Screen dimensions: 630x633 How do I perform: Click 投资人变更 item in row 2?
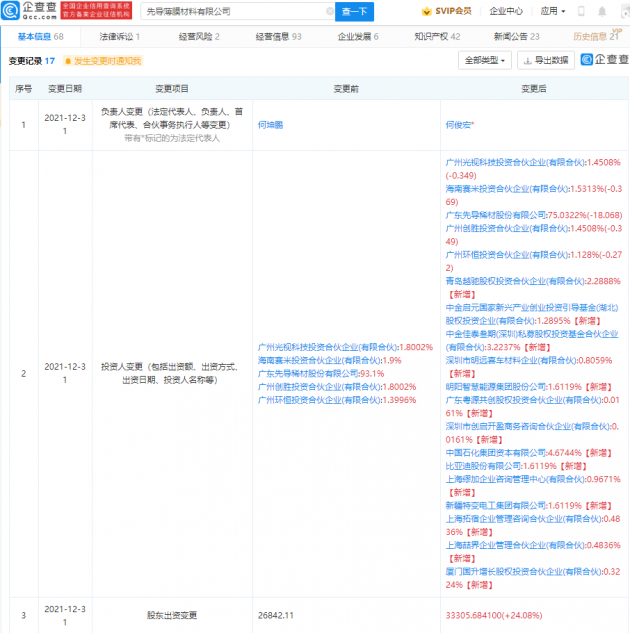(170, 373)
